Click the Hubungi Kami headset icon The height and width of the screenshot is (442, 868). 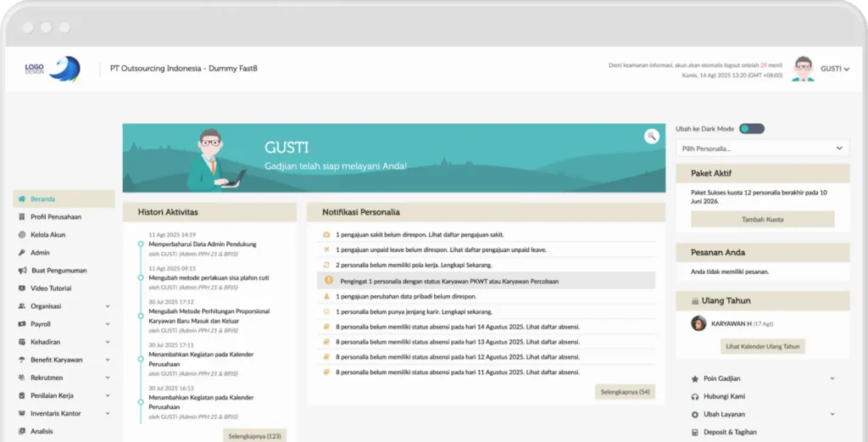(x=695, y=396)
